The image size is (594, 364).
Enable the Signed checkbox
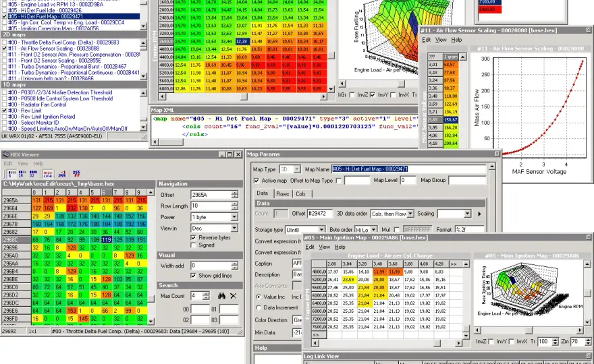click(193, 245)
